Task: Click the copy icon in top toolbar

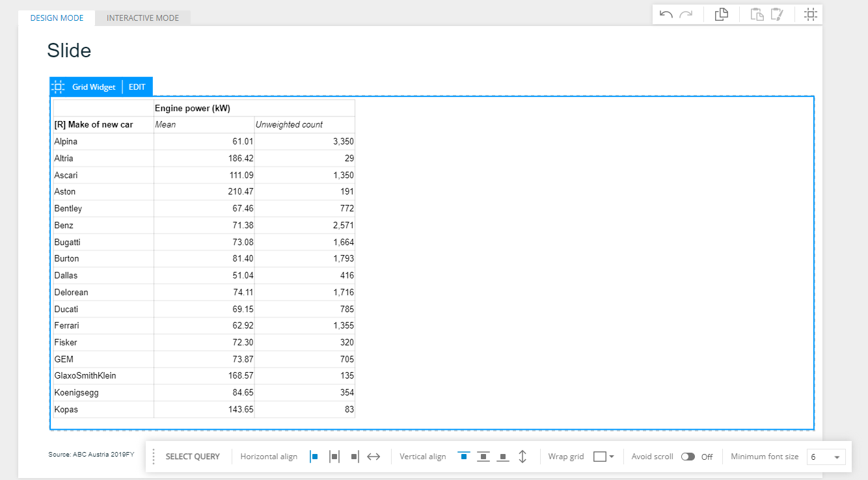Action: click(721, 14)
